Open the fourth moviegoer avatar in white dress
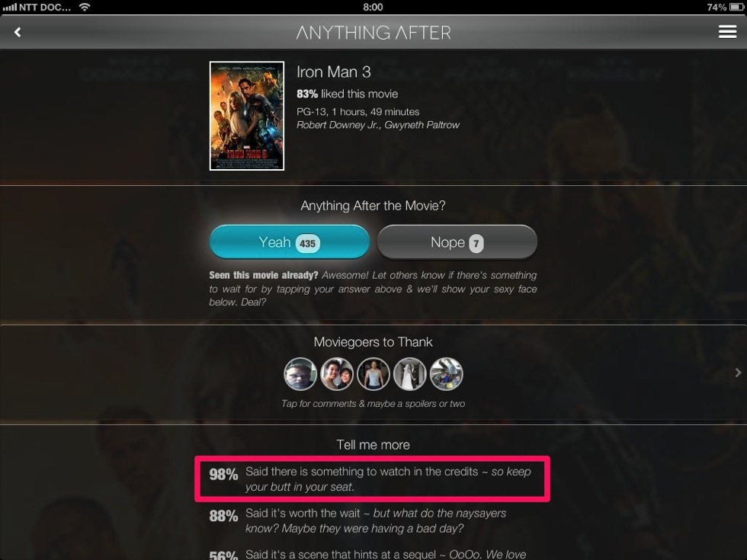 click(410, 374)
